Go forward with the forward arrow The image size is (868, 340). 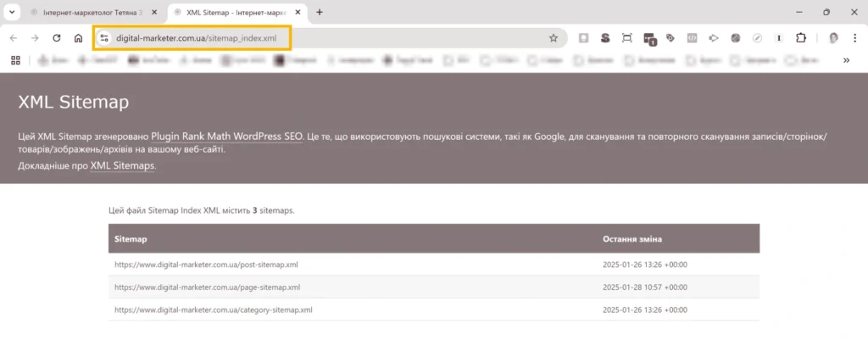pos(35,38)
